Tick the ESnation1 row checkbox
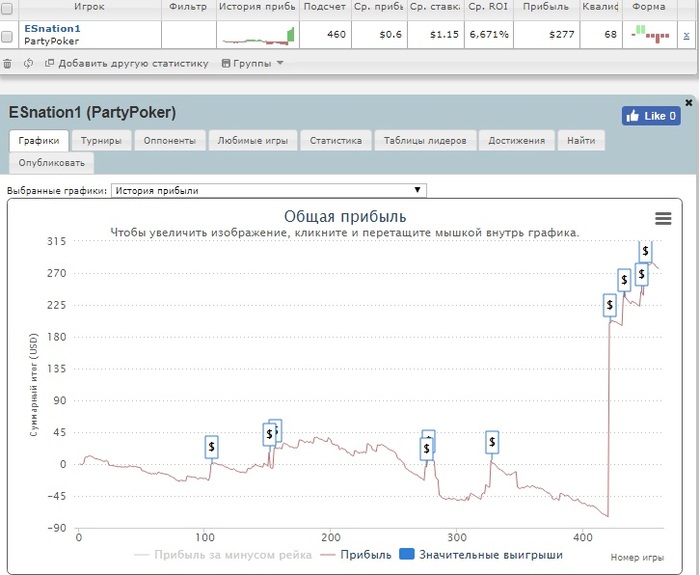This screenshot has height=575, width=700. 7,36
